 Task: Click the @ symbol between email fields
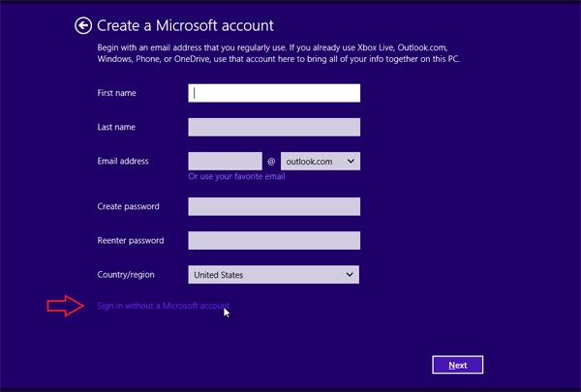[271, 162]
